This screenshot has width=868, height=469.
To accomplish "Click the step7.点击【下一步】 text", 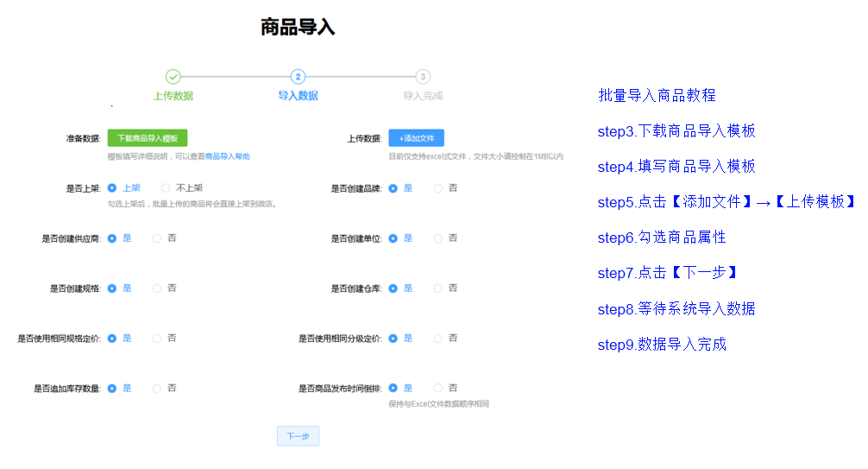I will 668,273.
